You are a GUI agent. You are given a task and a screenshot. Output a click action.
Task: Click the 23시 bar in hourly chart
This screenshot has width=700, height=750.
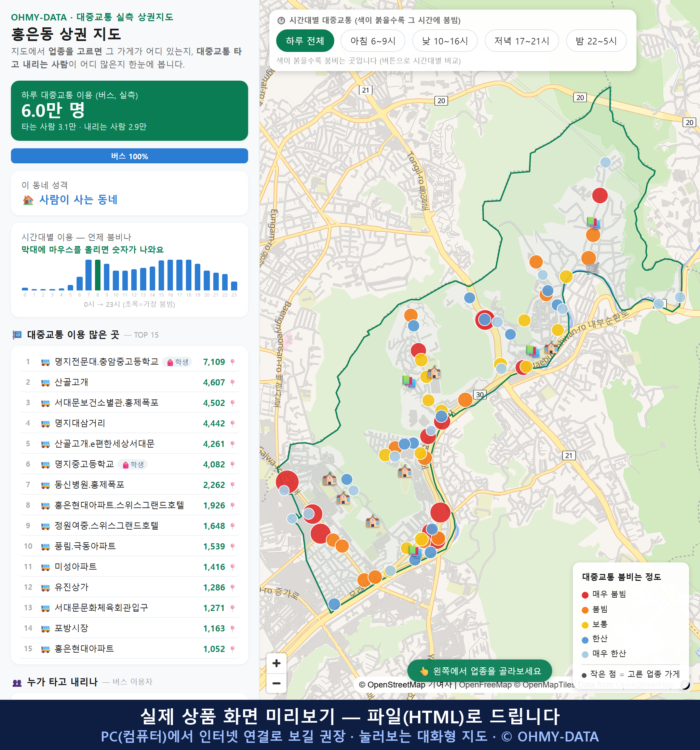(234, 286)
